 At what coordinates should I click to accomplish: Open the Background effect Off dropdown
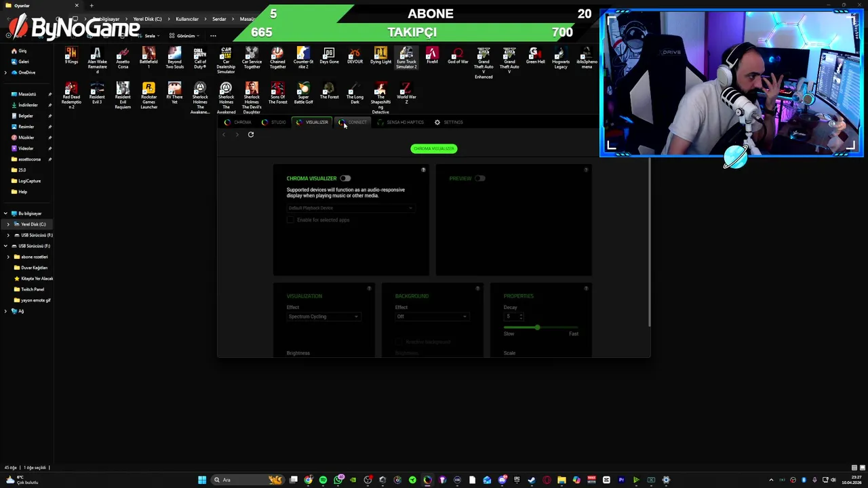click(431, 317)
